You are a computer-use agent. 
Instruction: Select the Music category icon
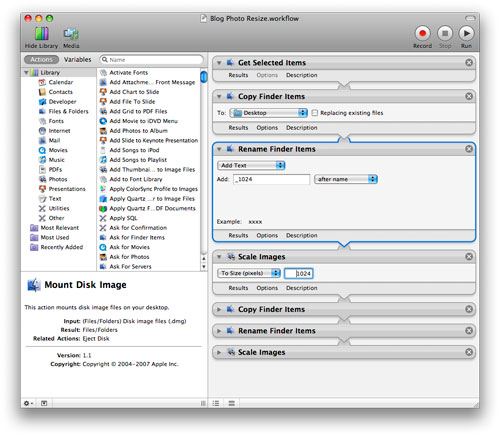(x=42, y=160)
